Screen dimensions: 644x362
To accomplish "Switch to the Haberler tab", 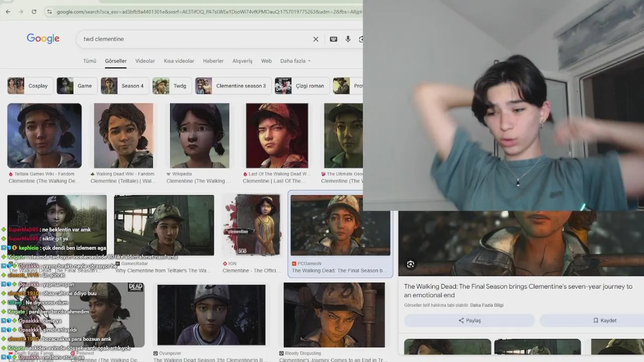I will pyautogui.click(x=213, y=61).
